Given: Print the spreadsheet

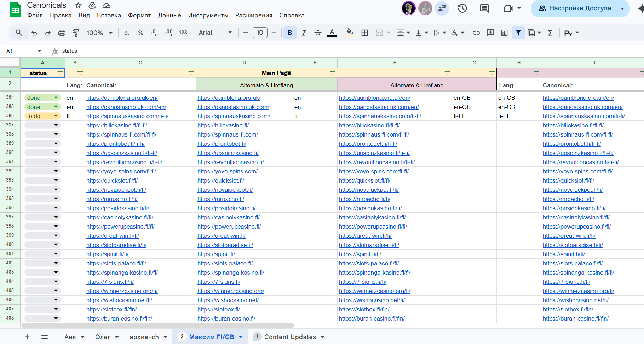Looking at the screenshot, I should [62, 33].
